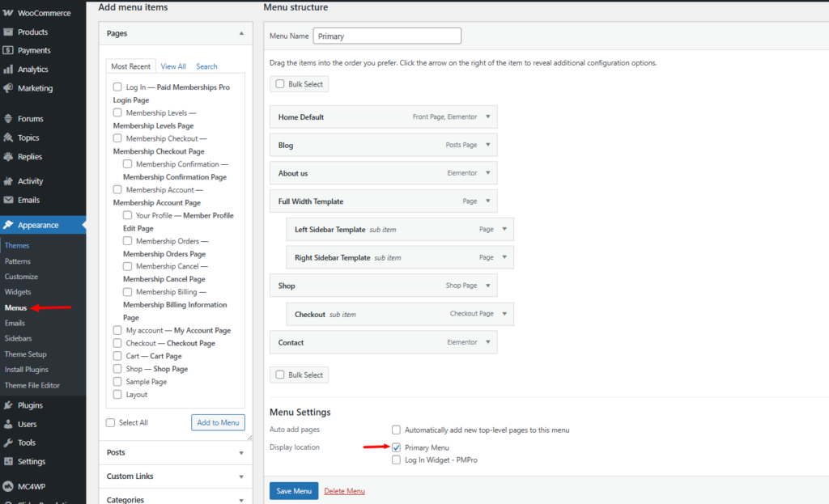Expand the Home Default menu item arrow
829x504 pixels.
coord(487,116)
